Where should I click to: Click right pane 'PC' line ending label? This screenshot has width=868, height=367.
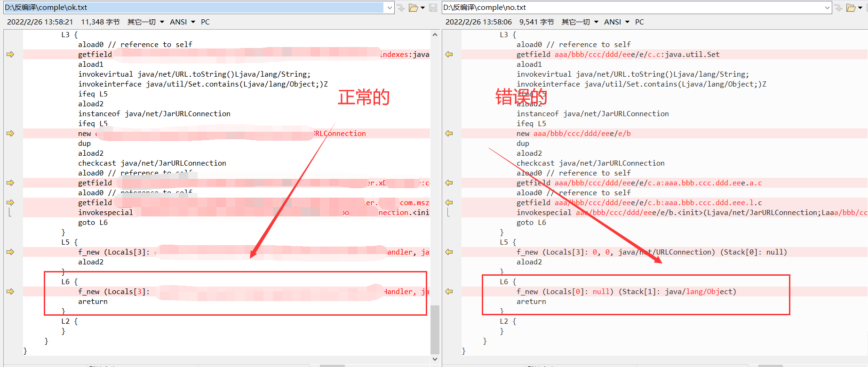(639, 22)
